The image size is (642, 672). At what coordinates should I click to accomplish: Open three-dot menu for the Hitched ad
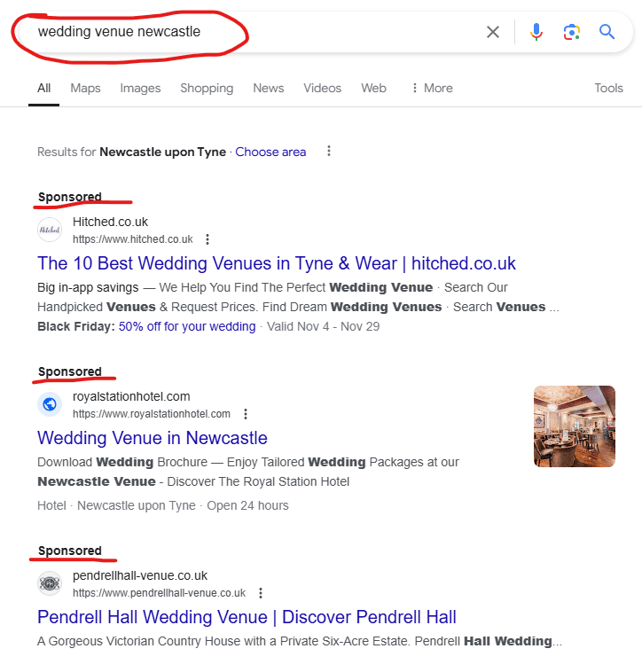pyautogui.click(x=207, y=239)
